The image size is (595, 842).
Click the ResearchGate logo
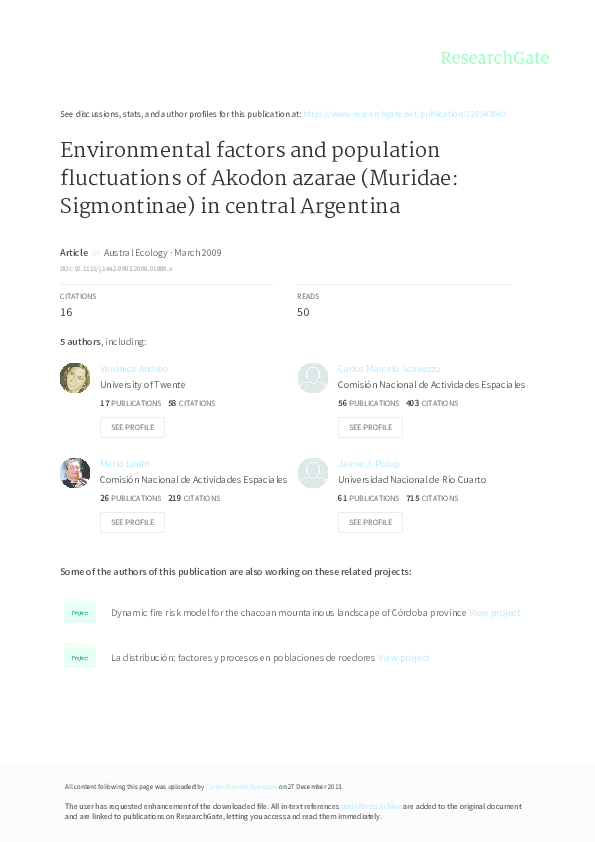tap(496, 58)
